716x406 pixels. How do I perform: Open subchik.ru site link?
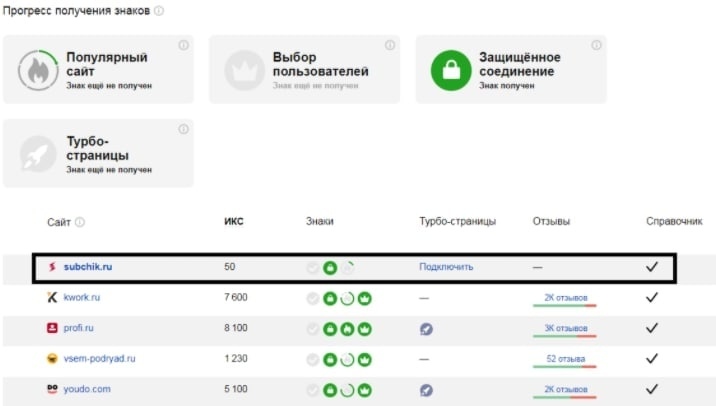[88, 267]
